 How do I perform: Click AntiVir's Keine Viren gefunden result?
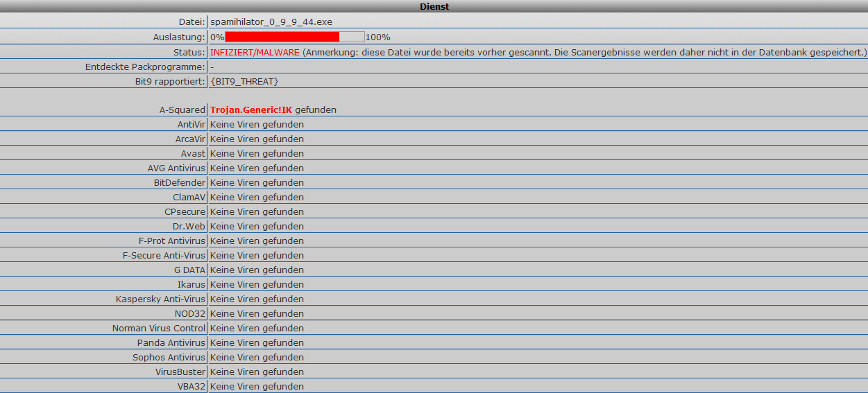tap(257, 124)
